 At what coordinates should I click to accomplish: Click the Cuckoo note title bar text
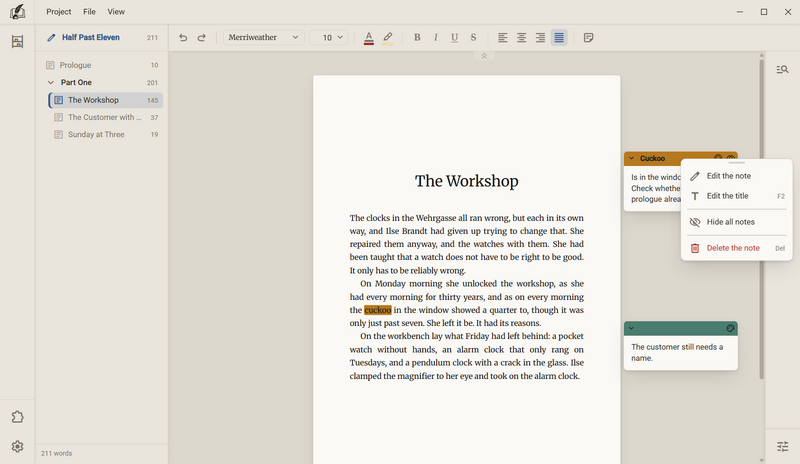click(653, 158)
